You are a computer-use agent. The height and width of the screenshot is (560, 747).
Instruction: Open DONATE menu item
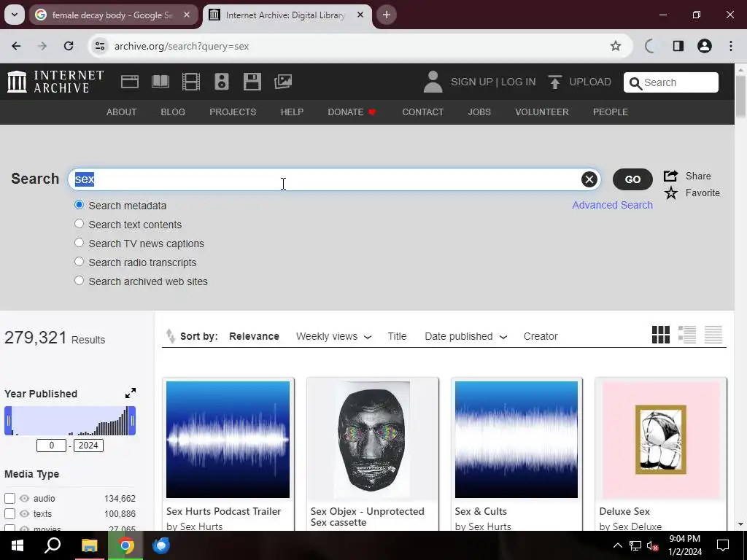point(352,112)
